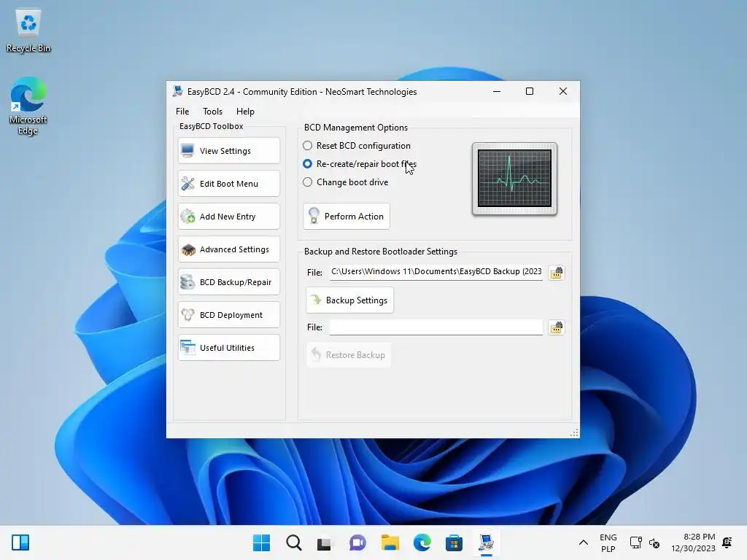Viewport: 747px width, 560px height.
Task: Open the Recycle Bin desktop icon
Action: (x=28, y=31)
